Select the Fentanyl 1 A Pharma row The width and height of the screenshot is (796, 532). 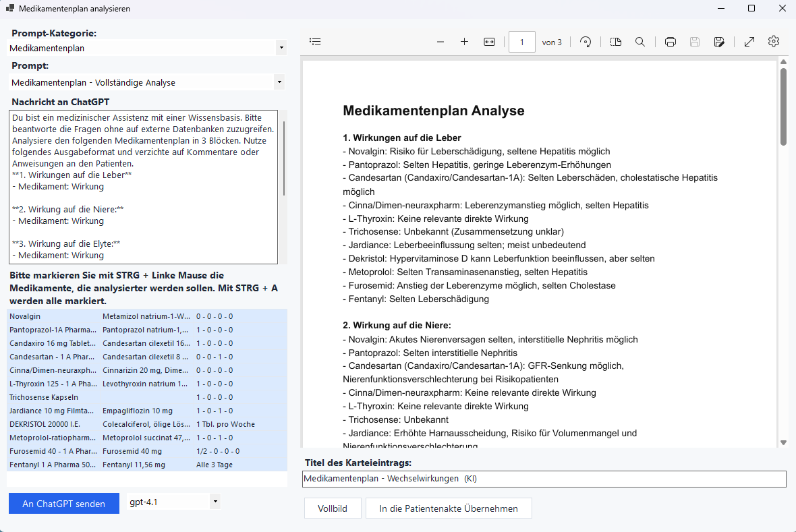pos(147,465)
